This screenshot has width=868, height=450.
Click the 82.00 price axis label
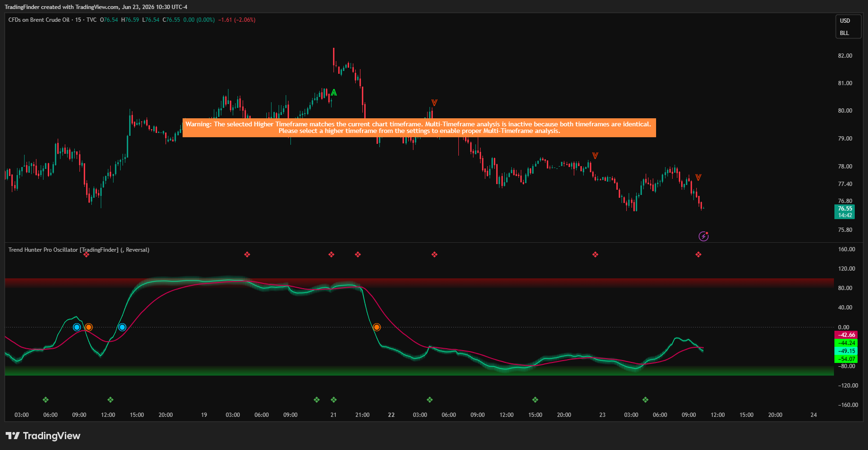coord(845,56)
